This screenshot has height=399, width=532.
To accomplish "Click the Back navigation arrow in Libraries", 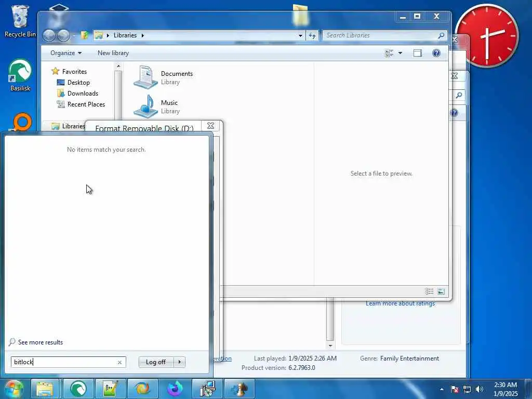I will coord(49,35).
